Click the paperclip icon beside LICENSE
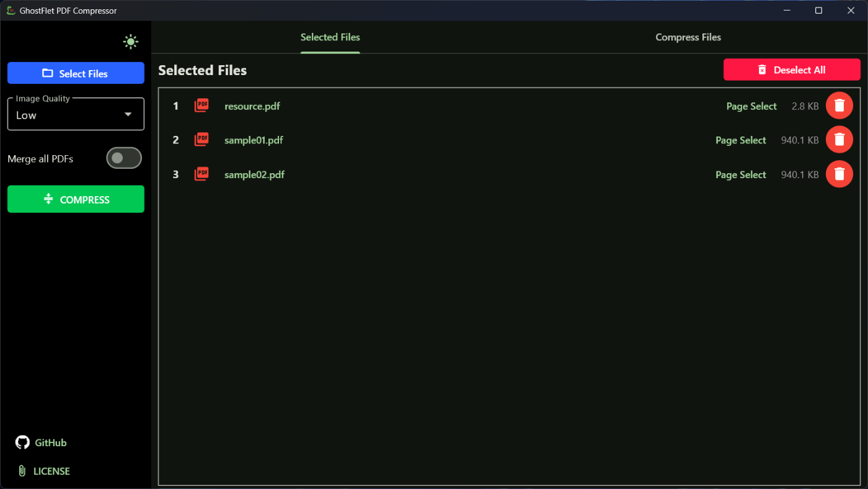Screen dimensions: 868x489 click(x=22, y=471)
